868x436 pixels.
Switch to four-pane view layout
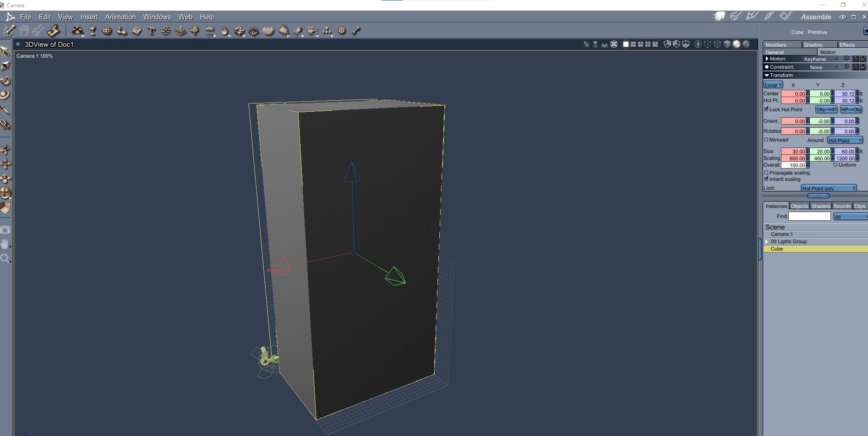(648, 44)
